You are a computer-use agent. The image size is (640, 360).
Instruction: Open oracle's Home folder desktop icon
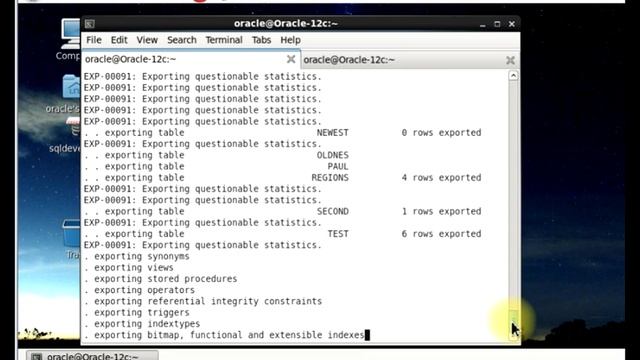click(x=64, y=94)
